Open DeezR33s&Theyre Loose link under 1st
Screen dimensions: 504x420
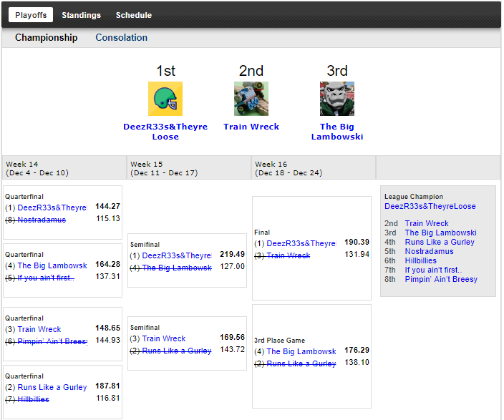coord(165,132)
